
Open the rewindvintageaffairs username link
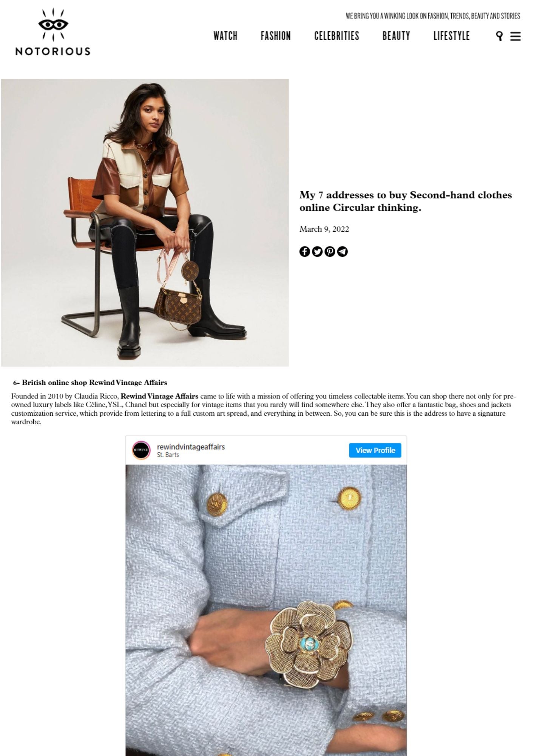pos(191,447)
